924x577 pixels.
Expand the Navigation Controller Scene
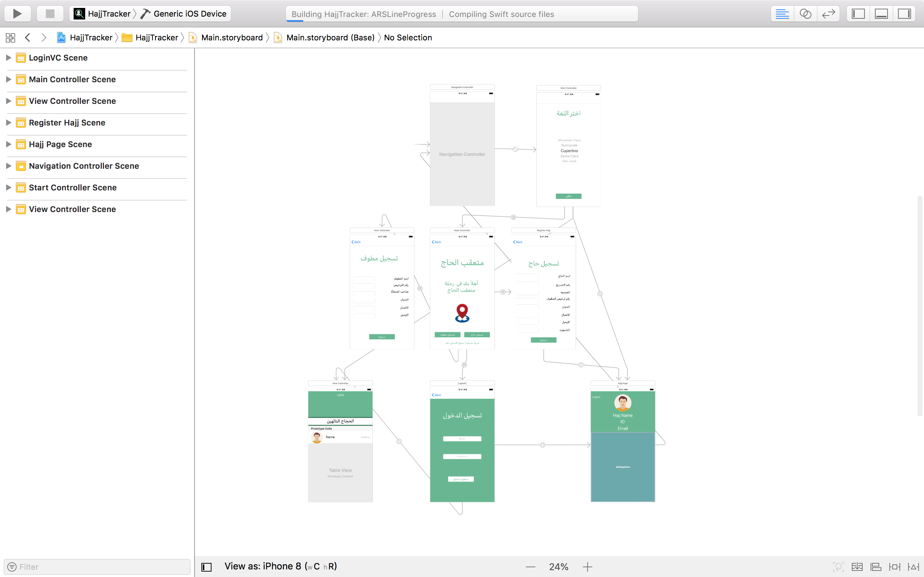8,166
